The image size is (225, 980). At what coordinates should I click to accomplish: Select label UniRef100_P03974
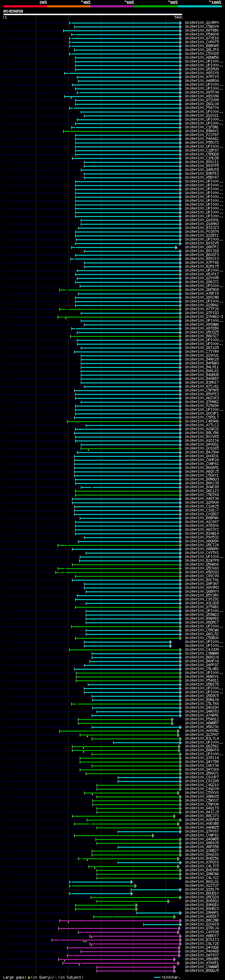pos(202,232)
